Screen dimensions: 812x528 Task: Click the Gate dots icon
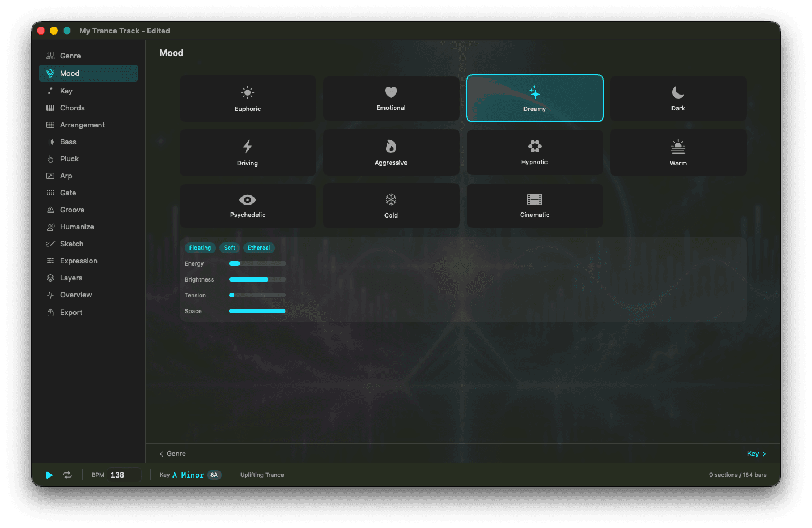[50, 193]
